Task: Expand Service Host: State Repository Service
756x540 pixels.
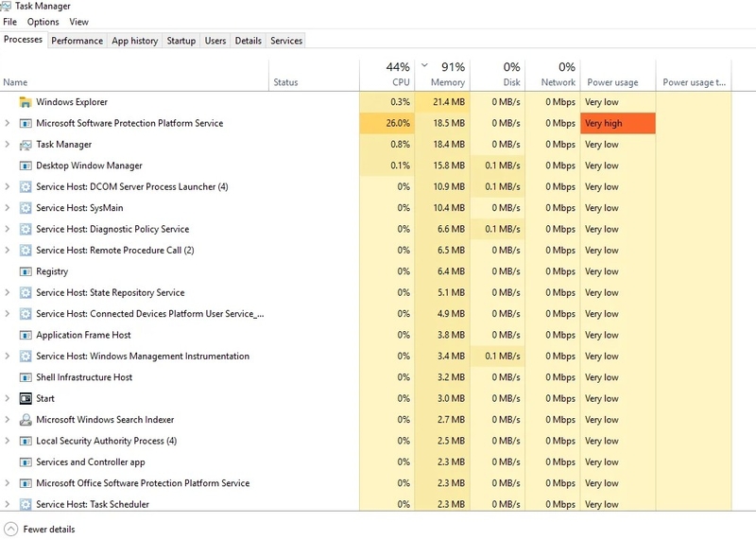Action: pos(8,293)
